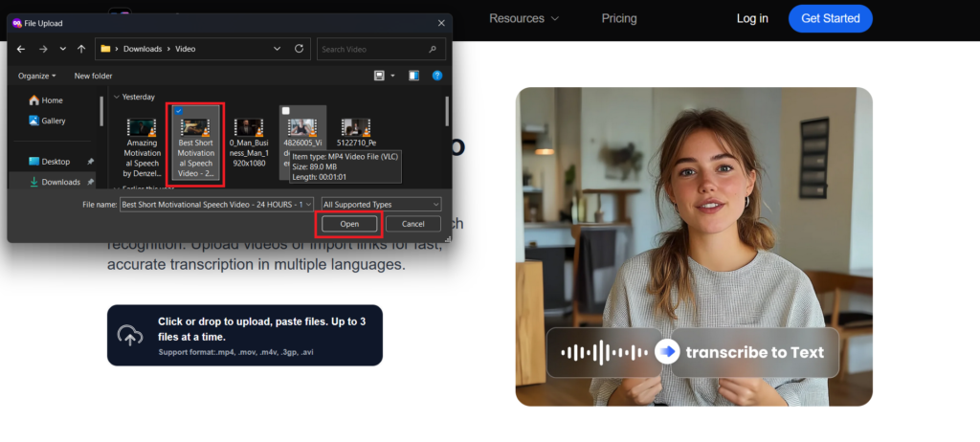Open the Resources menu
The height and width of the screenshot is (442, 980).
(x=523, y=18)
